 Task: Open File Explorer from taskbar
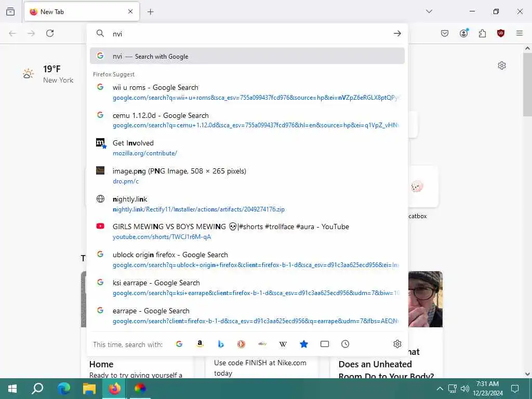(89, 389)
